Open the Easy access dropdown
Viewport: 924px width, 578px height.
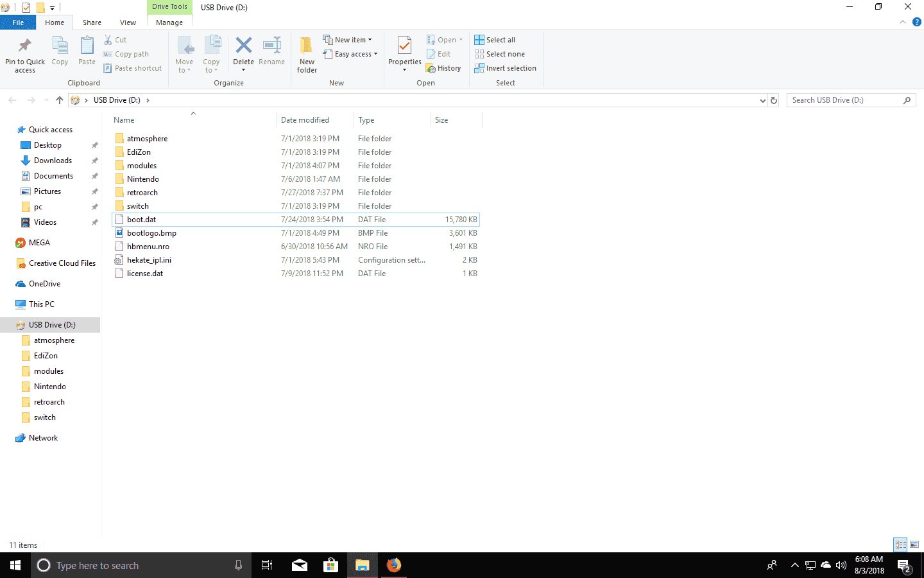(350, 54)
